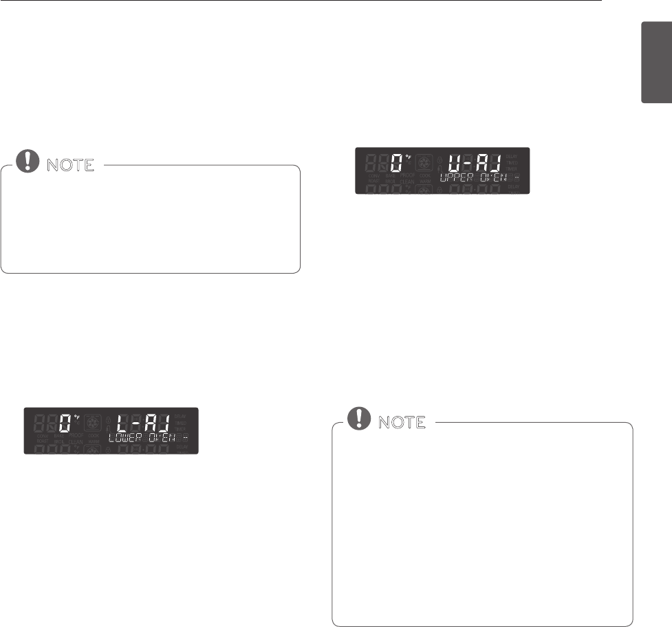Click the CLEAN label on lower oven display
672x627 pixels.
[76, 442]
